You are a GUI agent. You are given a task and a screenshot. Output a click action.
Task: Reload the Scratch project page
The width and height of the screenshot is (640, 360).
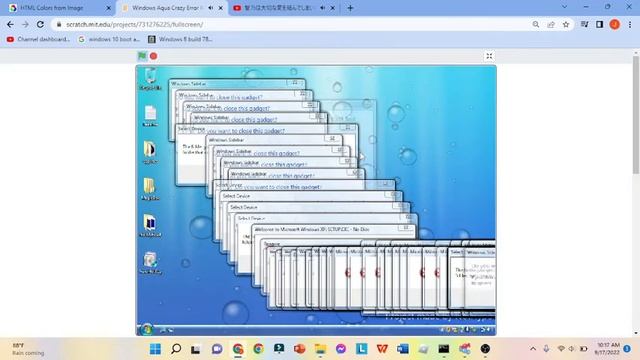tap(40, 24)
